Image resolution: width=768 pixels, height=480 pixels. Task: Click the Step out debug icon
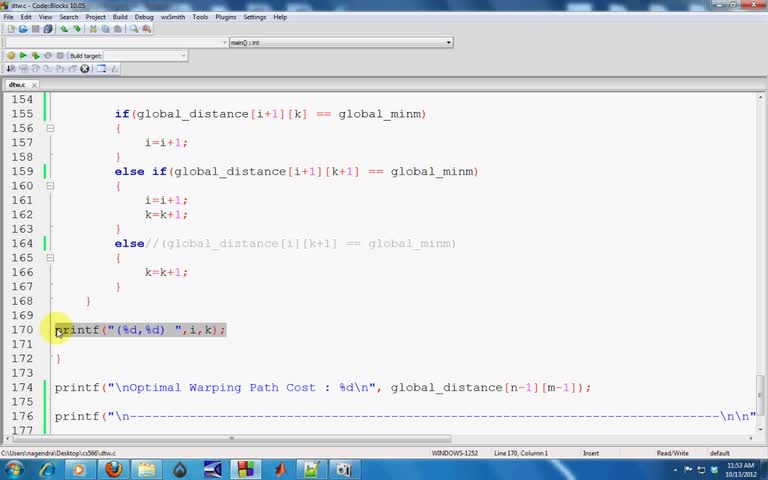(x=60, y=69)
